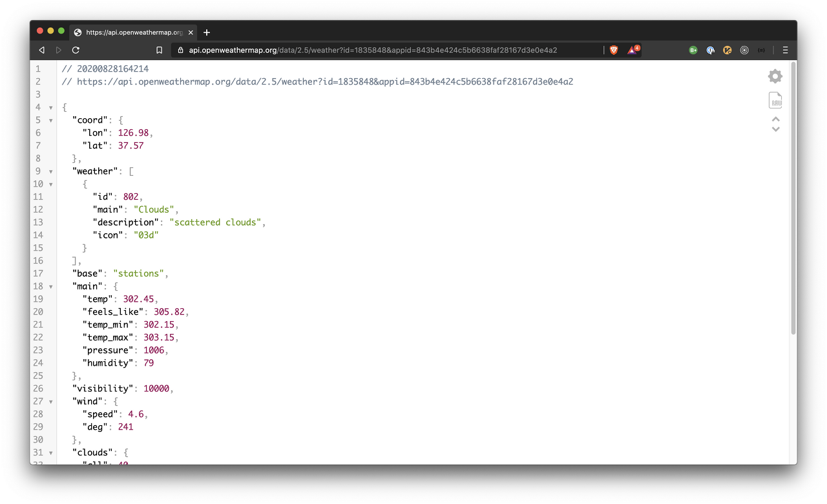Open Brave Rewards triangle icon
The height and width of the screenshot is (504, 827).
click(x=633, y=50)
